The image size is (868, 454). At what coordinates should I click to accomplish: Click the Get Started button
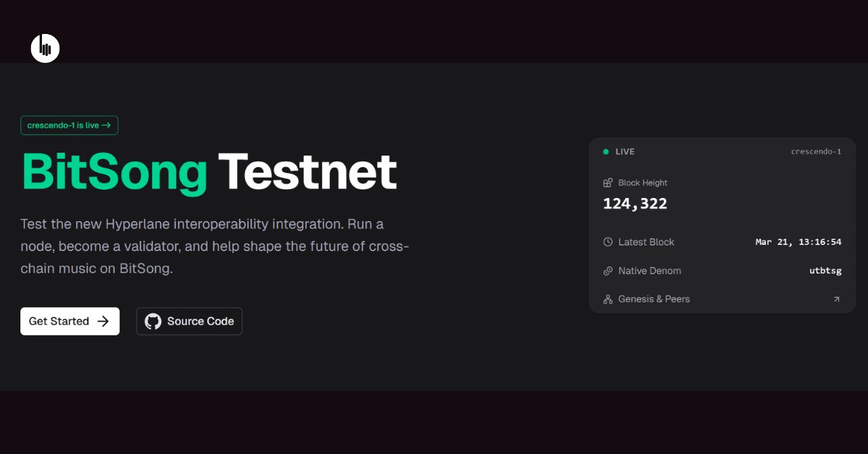coord(69,321)
